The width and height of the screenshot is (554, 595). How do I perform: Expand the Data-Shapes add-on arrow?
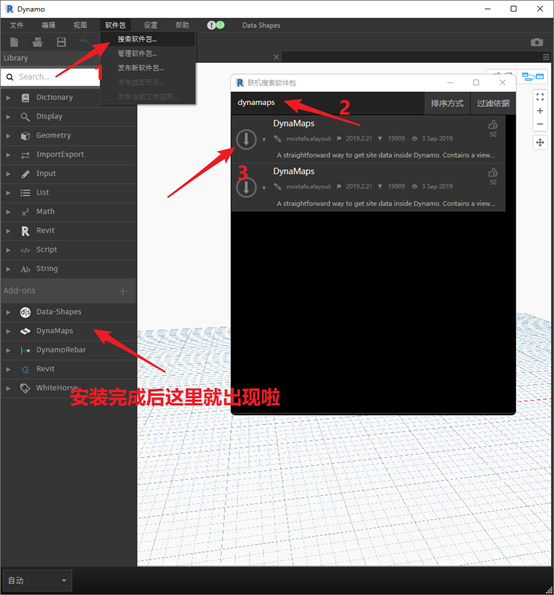point(8,312)
